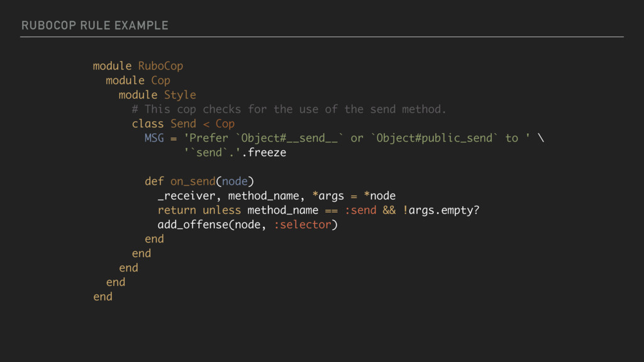Click Object#public_send in the message string
Image resolution: width=644 pixels, height=362 pixels.
434,138
